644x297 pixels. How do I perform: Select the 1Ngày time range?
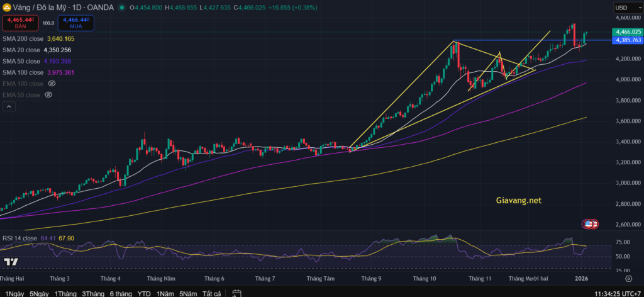(13, 293)
